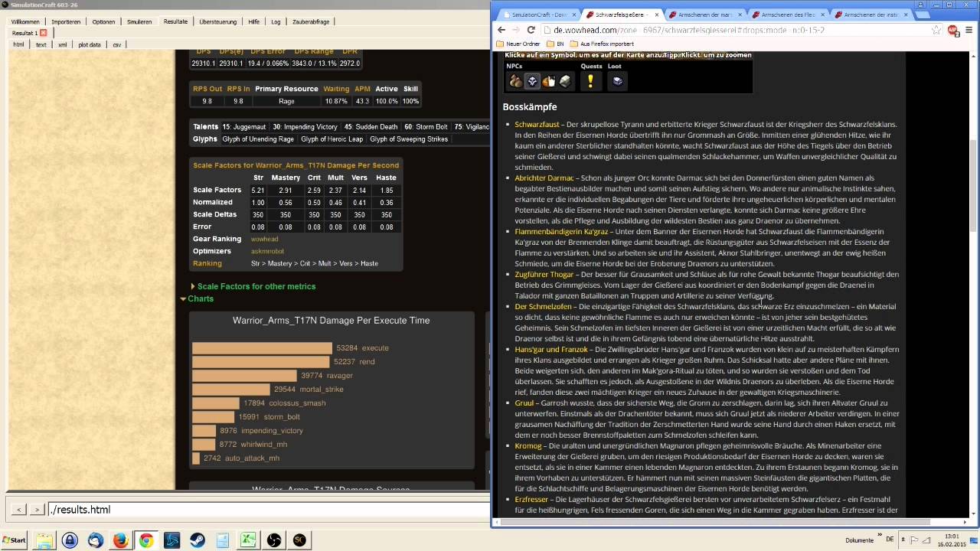Screen dimensions: 980x551
Task: Switch to the Log tab
Action: pyautogui.click(x=276, y=21)
